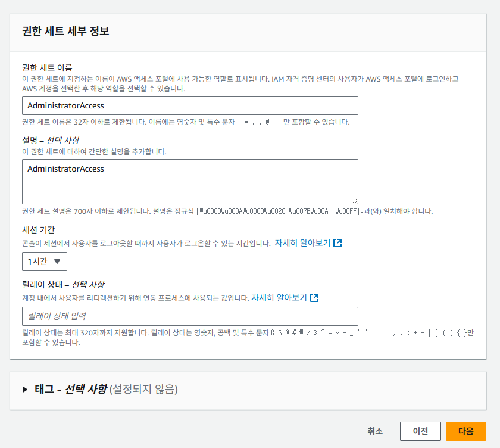Proceed with the orange 다음 button

point(466,431)
